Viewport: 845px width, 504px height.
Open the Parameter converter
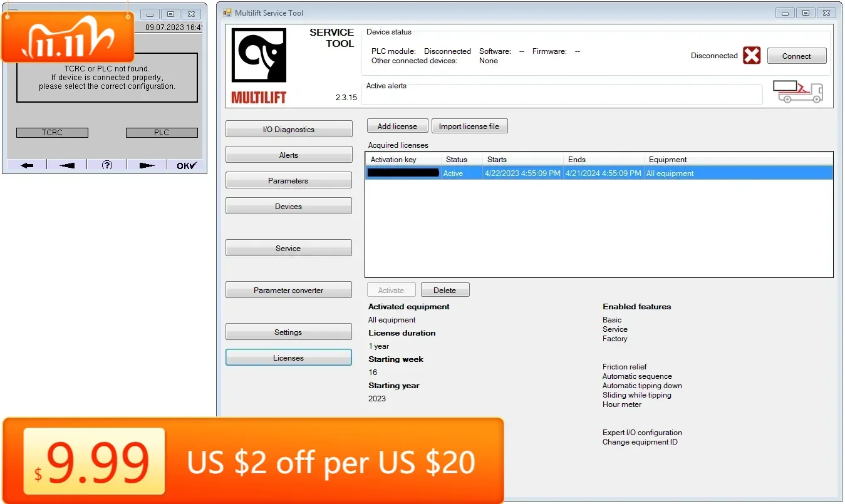pos(289,290)
